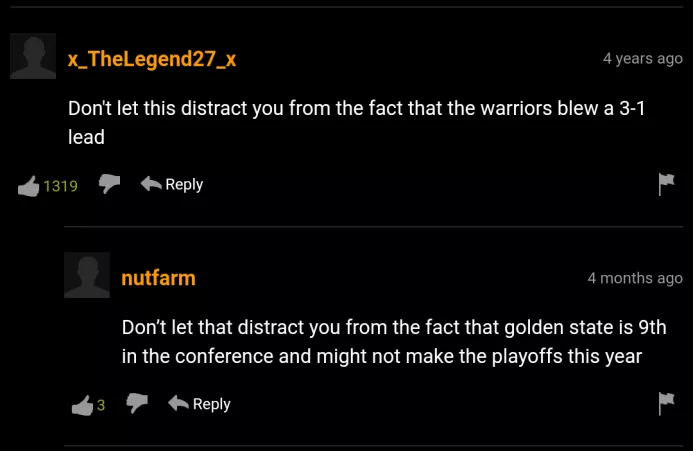Open x_TheLegend27_x's profile avatar
The image size is (693, 451).
pyautogui.click(x=33, y=56)
